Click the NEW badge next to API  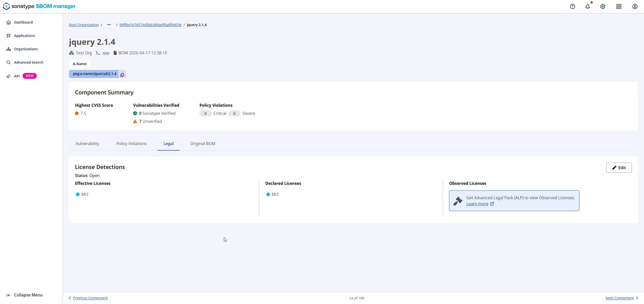[30, 76]
